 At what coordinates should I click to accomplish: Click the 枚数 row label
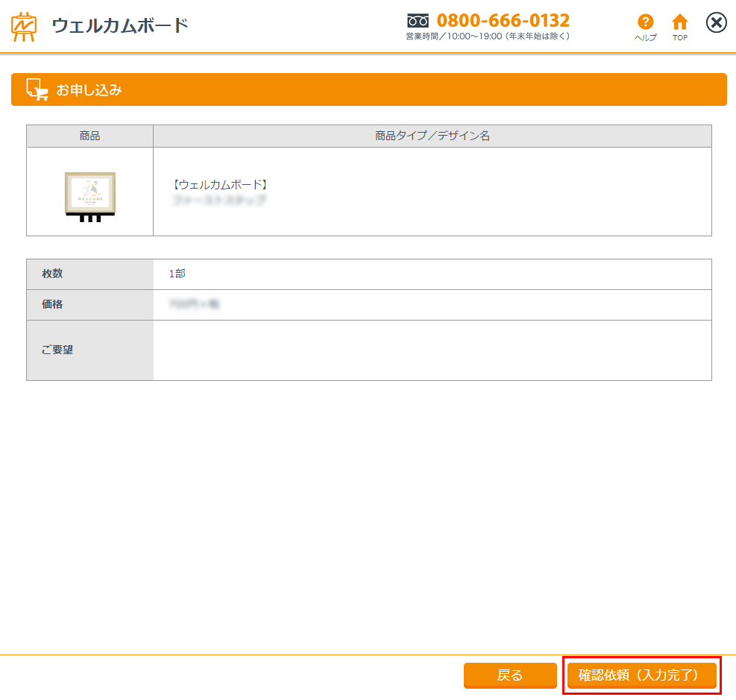52,274
